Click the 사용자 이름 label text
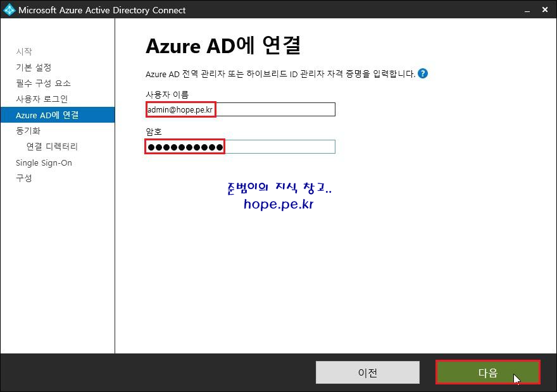This screenshot has height=392, width=557. tap(167, 94)
